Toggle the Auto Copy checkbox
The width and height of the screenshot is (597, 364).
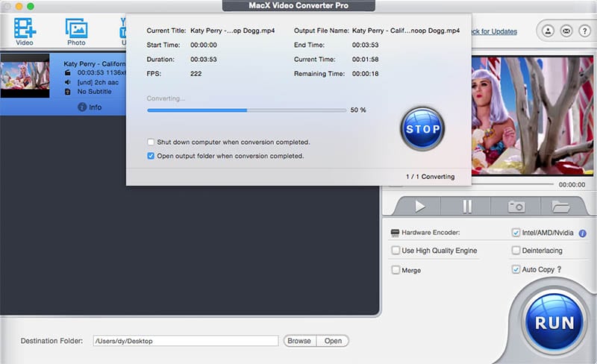[516, 269]
